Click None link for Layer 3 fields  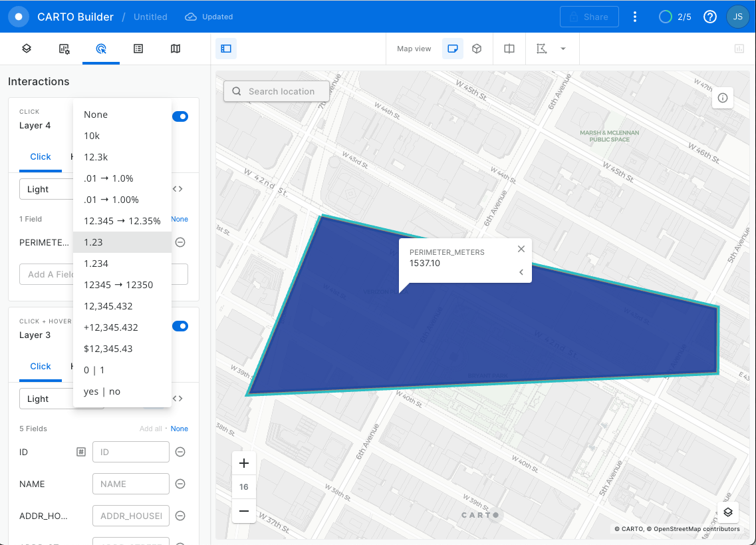180,429
